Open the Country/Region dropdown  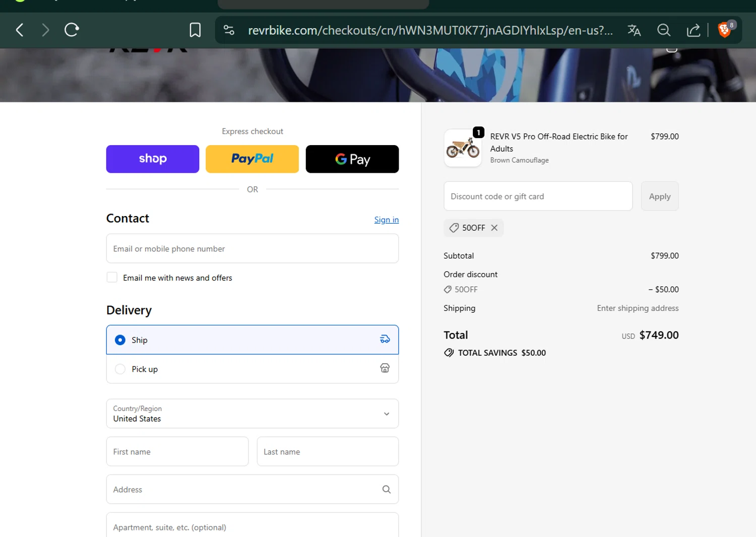tap(253, 414)
